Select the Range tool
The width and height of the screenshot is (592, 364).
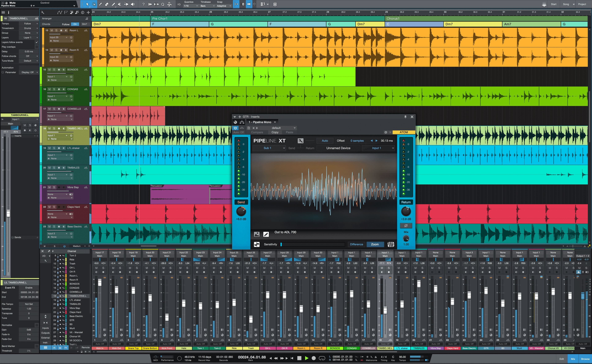tap(94, 4)
